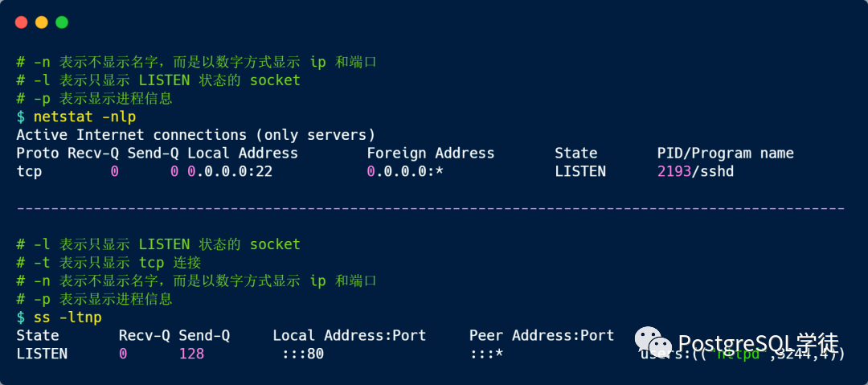Screen dimensions: 868x385
Task: Click the green maximize window button
Action: (x=62, y=23)
